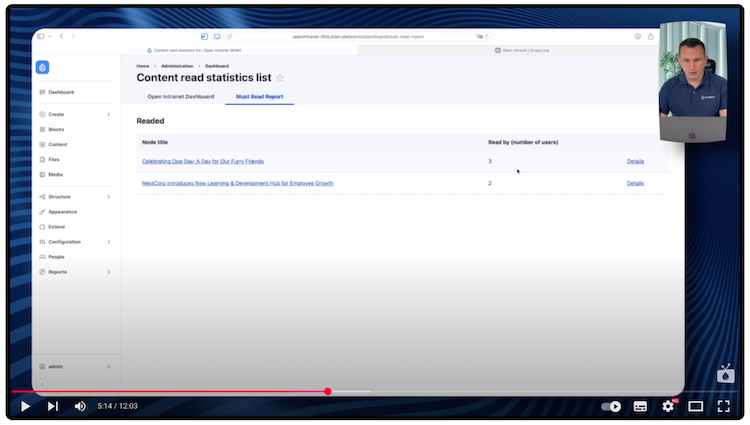Switch to Content read statistics browser tab
This screenshot has width=750, height=425.
(194, 50)
